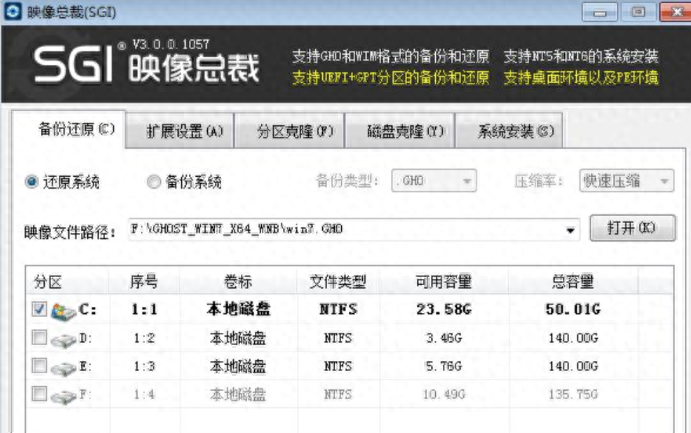Select the 还原系统 radio button
The height and width of the screenshot is (433, 691).
click(x=32, y=182)
